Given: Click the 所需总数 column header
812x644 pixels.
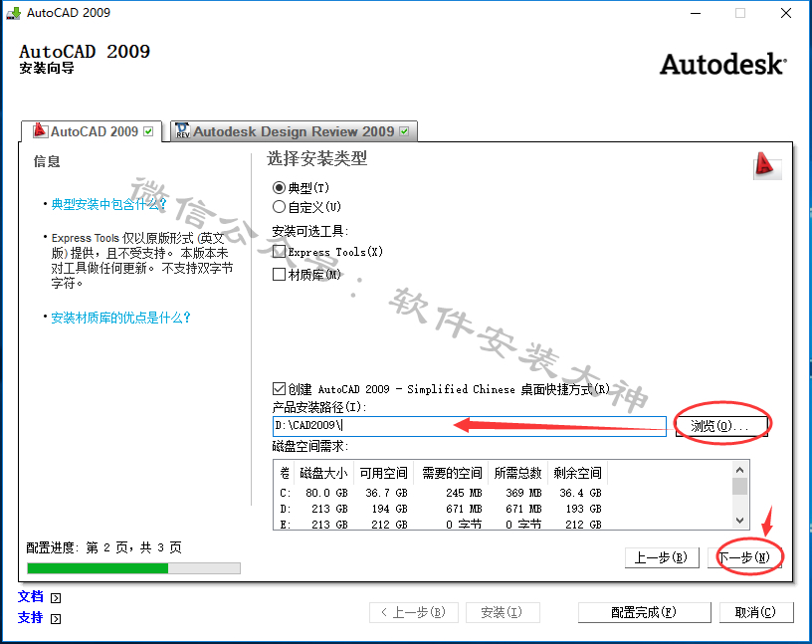Looking at the screenshot, I should 517,473.
